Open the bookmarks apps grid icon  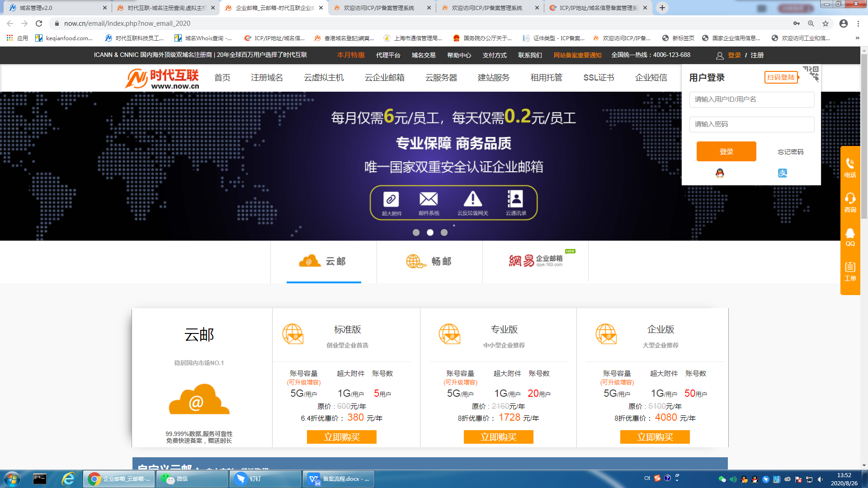[9, 38]
